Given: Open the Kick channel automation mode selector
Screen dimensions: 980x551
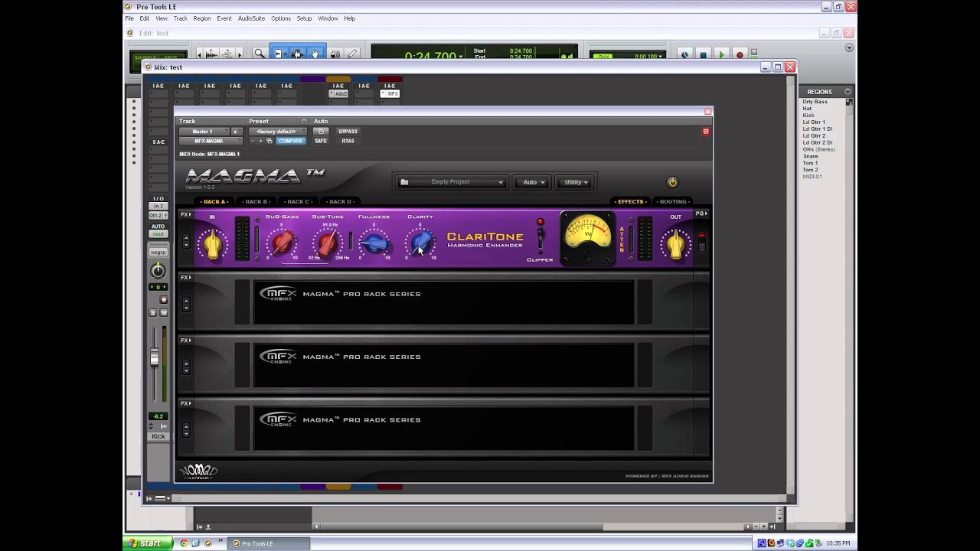Looking at the screenshot, I should point(158,234).
